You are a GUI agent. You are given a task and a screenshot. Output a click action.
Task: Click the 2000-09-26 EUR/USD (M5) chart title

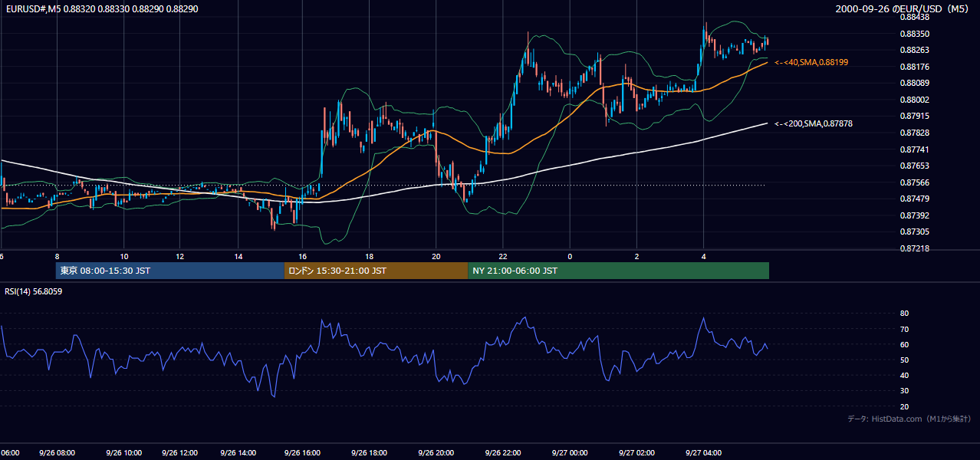tap(903, 9)
